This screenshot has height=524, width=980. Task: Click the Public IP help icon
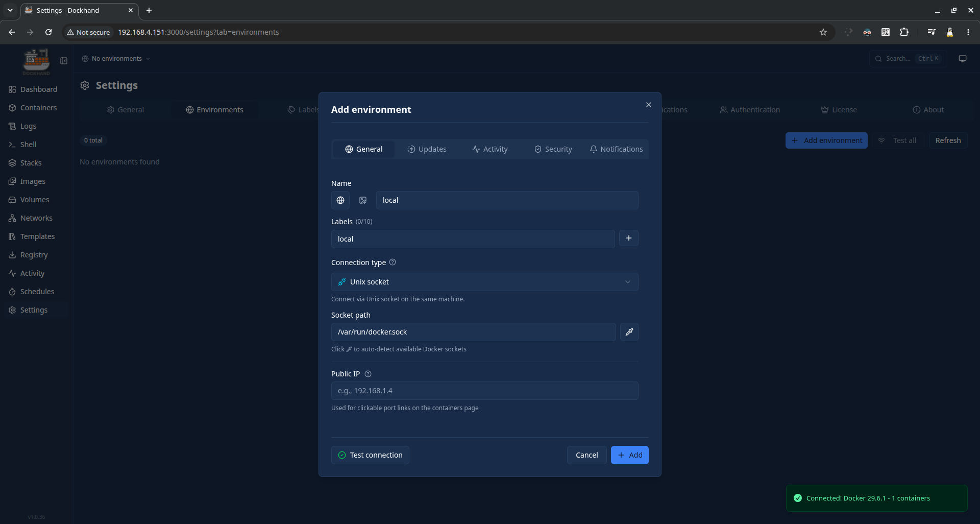368,374
